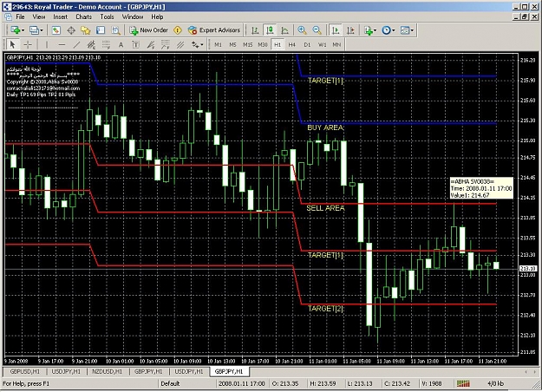Screen dimensions: 542x392
Task: Click the SELL AREA chart label
Action: (325, 208)
